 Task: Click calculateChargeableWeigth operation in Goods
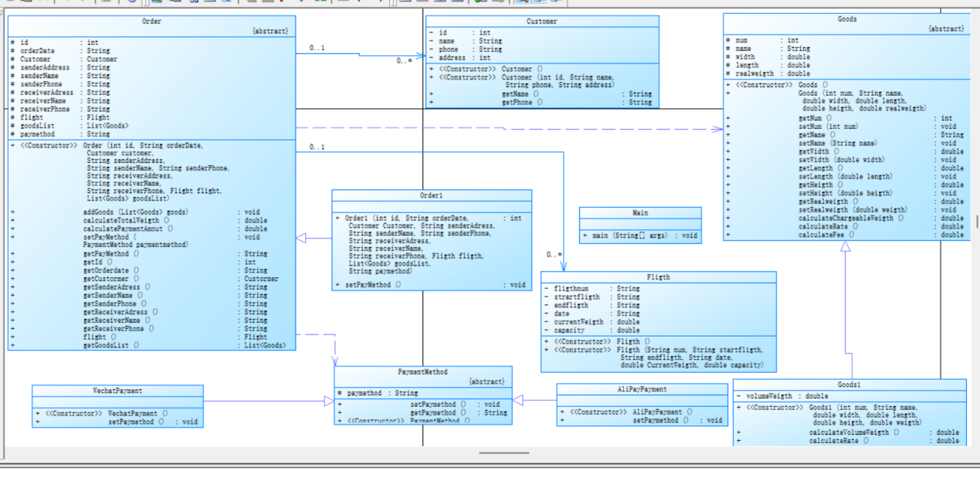[x=846, y=219]
